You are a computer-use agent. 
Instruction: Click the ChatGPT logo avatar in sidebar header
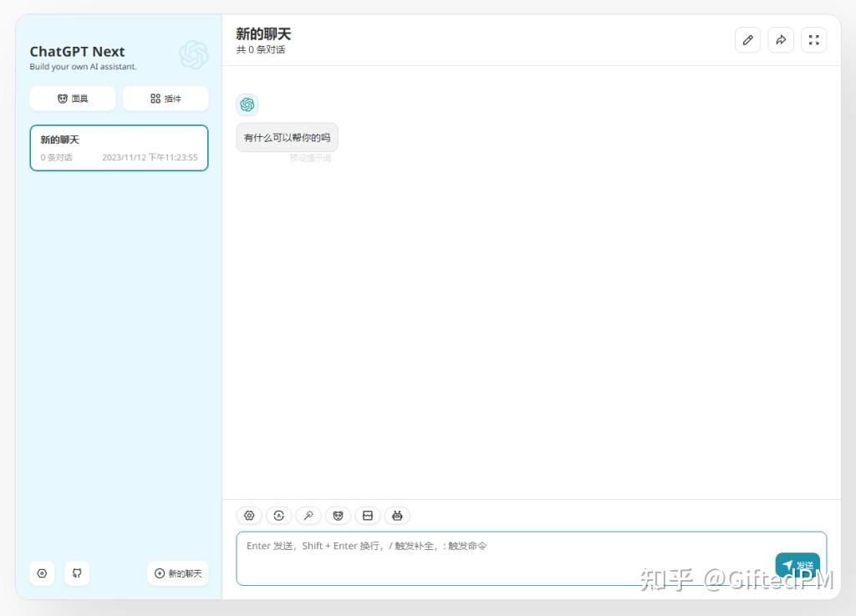pyautogui.click(x=193, y=55)
